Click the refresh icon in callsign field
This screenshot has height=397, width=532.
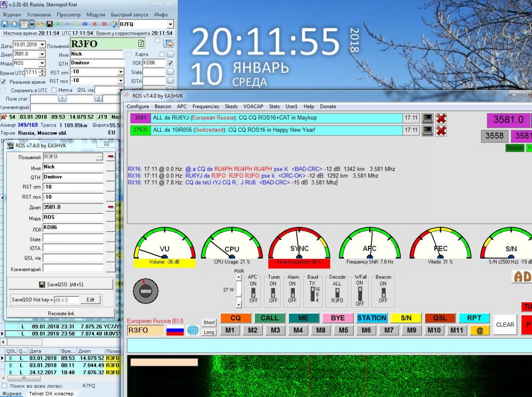tap(141, 43)
